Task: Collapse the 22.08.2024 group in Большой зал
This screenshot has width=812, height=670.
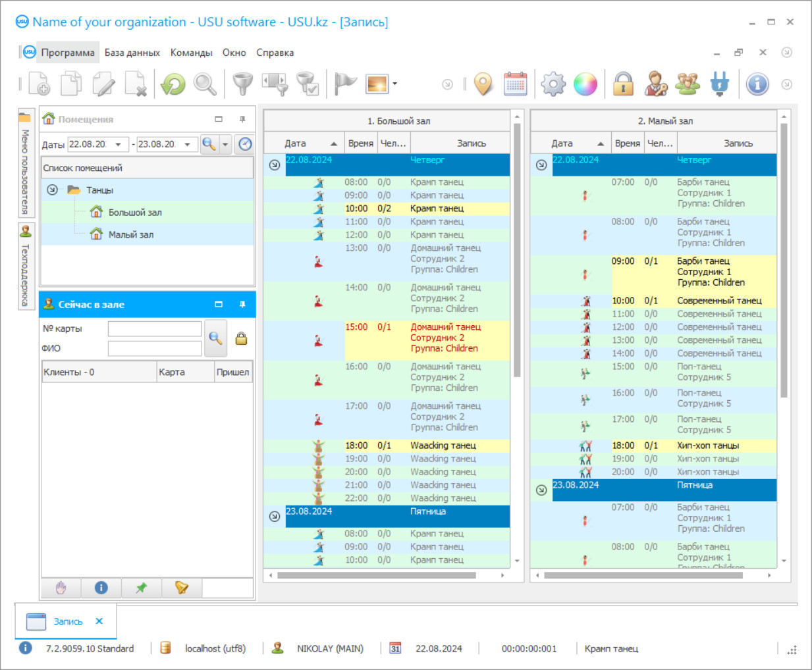Action: pos(275,165)
